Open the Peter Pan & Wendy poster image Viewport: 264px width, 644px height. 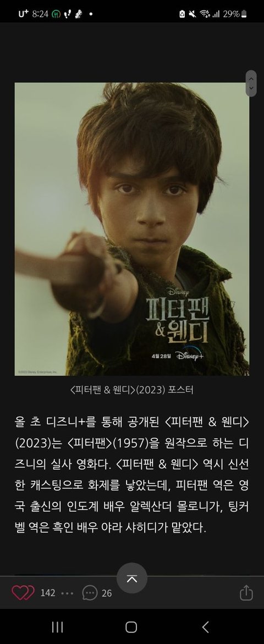131,229
